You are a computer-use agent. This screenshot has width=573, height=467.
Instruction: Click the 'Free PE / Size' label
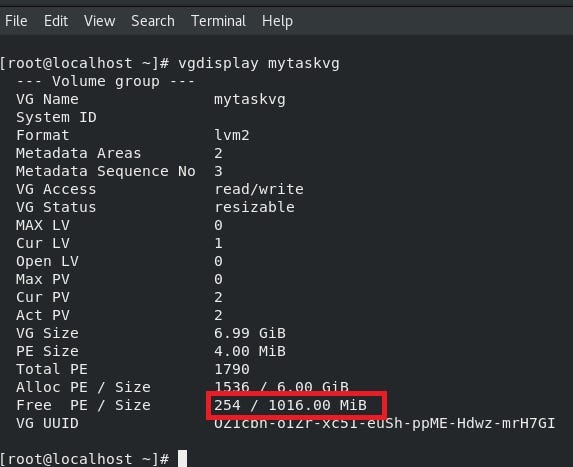(83, 405)
